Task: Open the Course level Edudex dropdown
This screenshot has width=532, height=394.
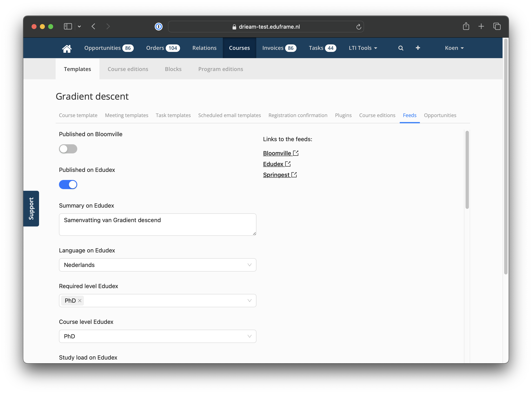Action: point(157,336)
